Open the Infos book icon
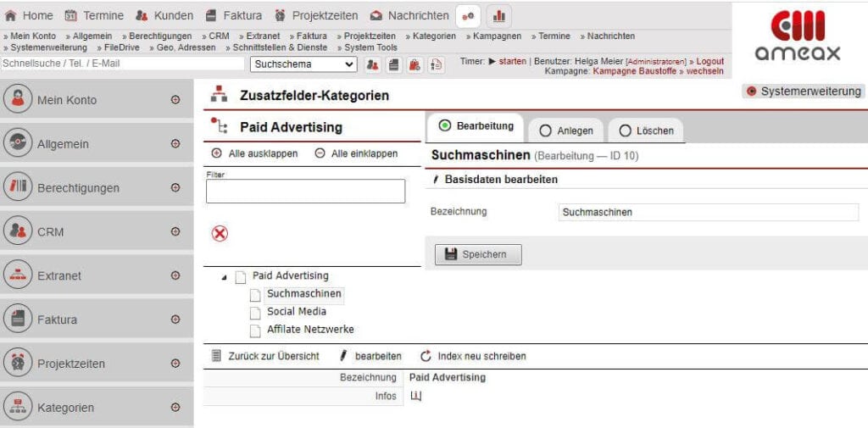Image resolution: width=868 pixels, height=428 pixels. click(x=415, y=396)
